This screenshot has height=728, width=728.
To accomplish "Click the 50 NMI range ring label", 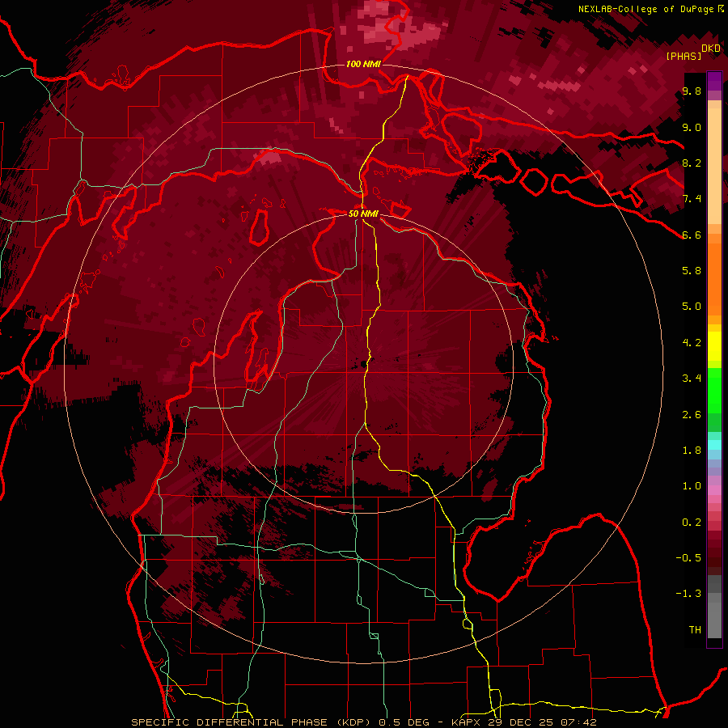I will tap(363, 214).
